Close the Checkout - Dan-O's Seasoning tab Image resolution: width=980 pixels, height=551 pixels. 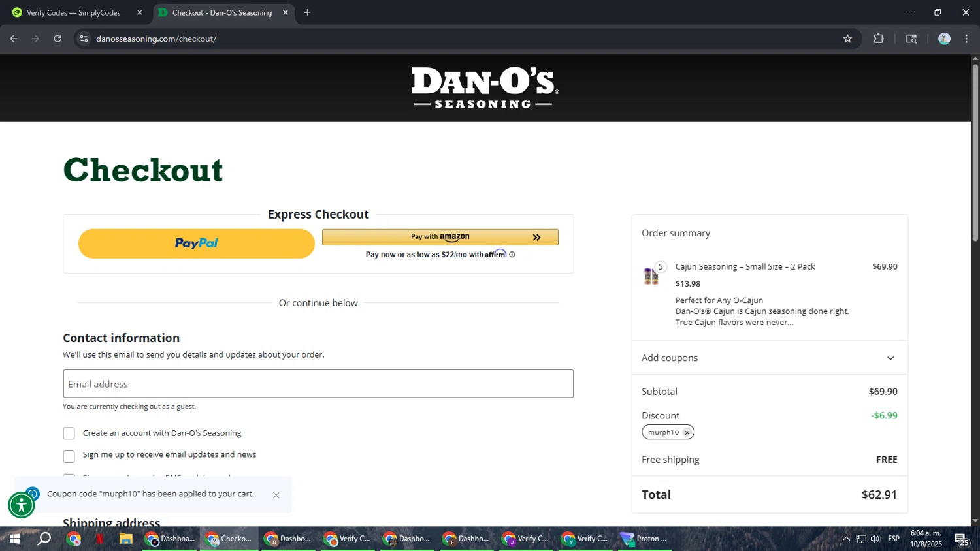tap(285, 12)
